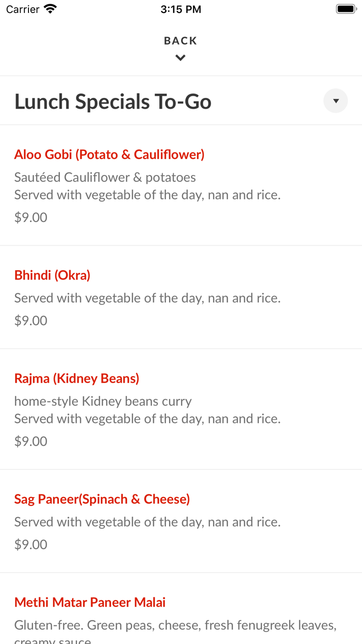Open Methi Matar Paneer Malai item
362x644 pixels.
coord(90,603)
